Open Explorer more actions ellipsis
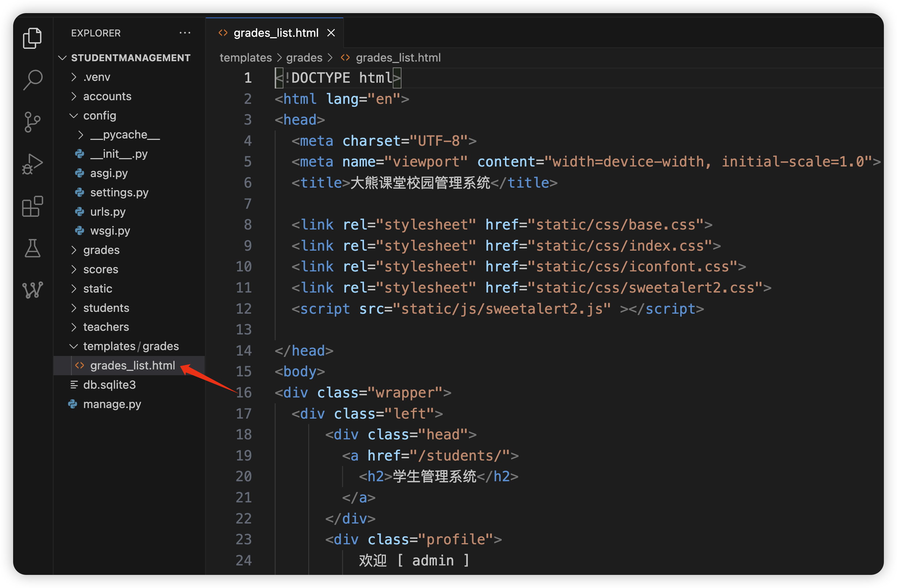This screenshot has width=897, height=588. tap(185, 33)
